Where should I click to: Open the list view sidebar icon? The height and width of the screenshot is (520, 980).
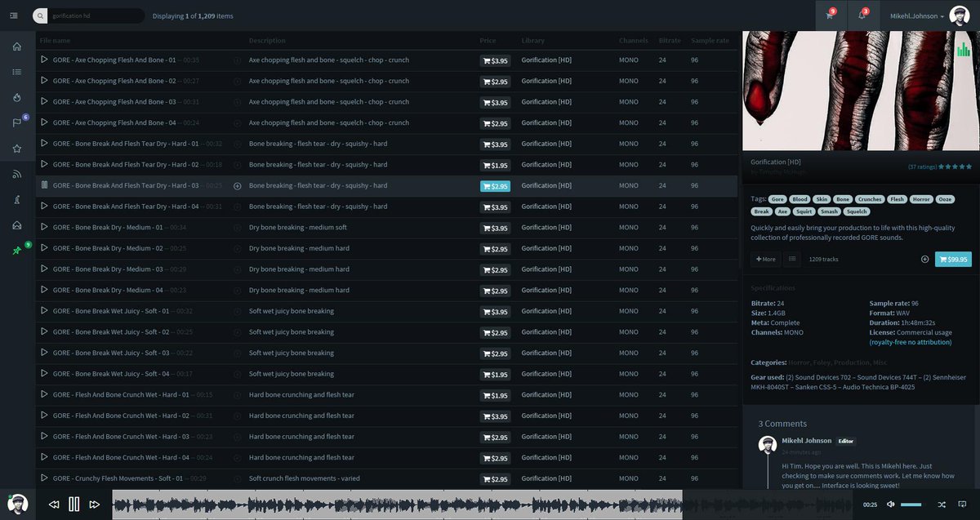pyautogui.click(x=16, y=72)
